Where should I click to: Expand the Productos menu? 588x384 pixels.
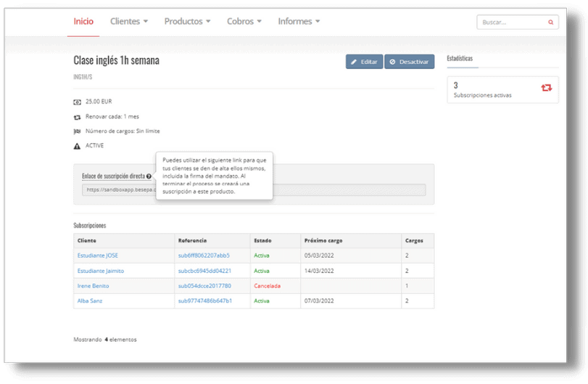coord(188,21)
